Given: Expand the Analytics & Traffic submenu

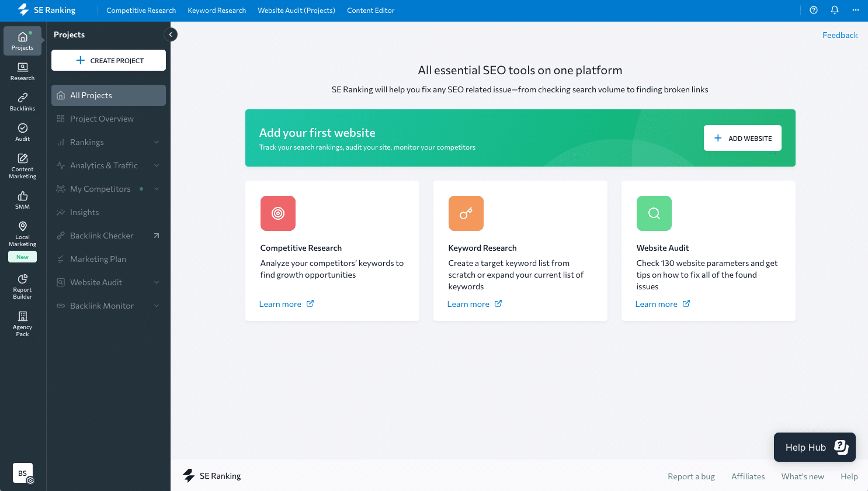Looking at the screenshot, I should tap(157, 165).
